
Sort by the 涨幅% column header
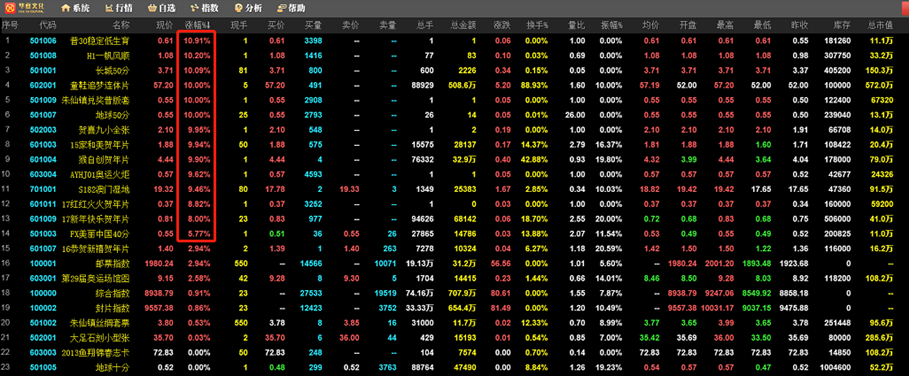click(198, 25)
